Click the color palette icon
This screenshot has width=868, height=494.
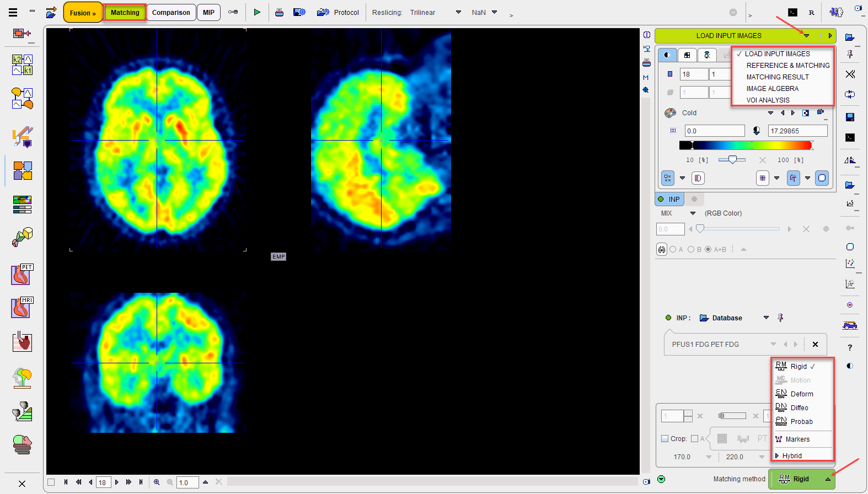[670, 113]
